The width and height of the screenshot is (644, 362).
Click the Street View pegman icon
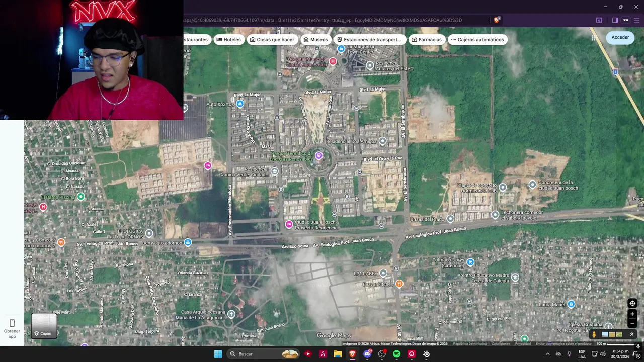point(594,334)
